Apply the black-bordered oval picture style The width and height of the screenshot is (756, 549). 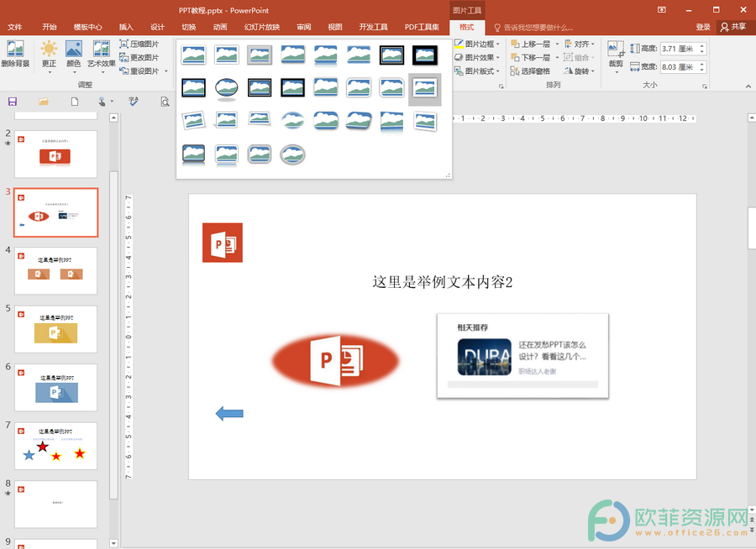(x=226, y=88)
